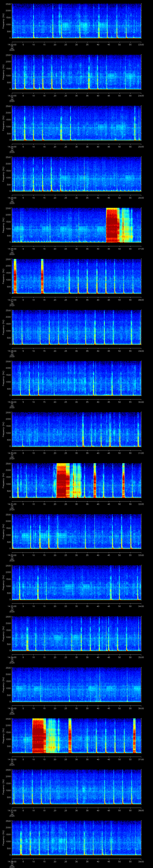Select the long red broadband burst in the 14:26:00 spectrogram
The image size is (153, 868).
113,225
